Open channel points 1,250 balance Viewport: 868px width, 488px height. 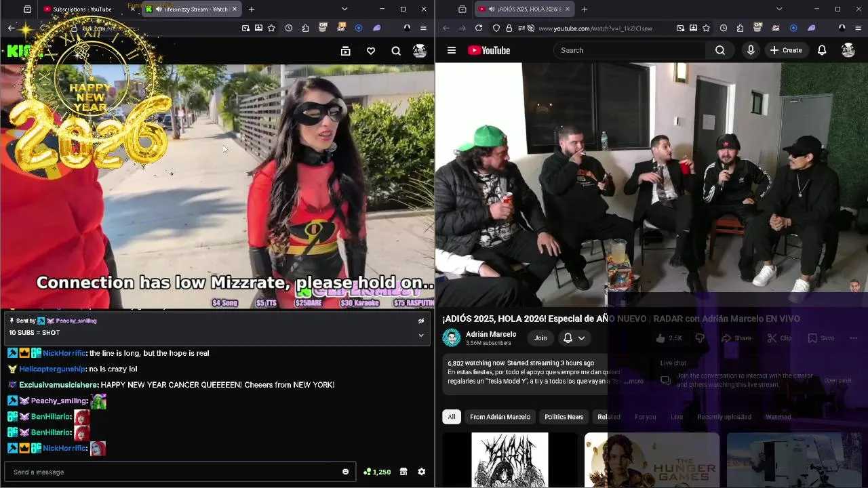pyautogui.click(x=377, y=472)
